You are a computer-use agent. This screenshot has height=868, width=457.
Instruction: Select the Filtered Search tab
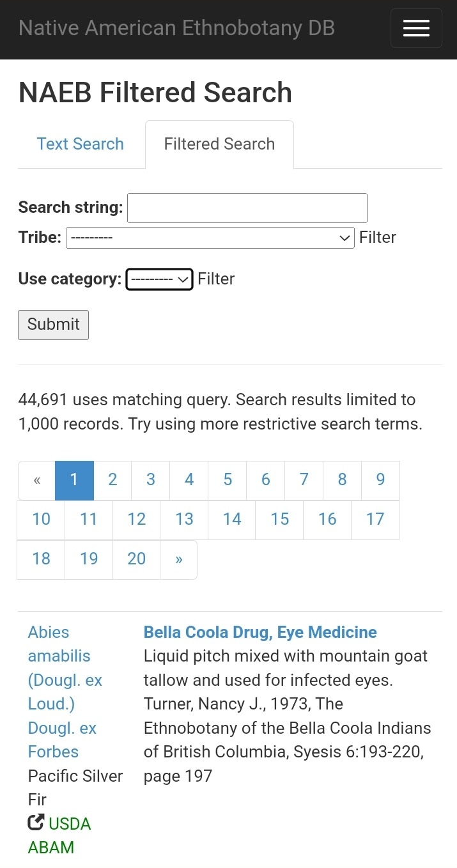point(219,144)
